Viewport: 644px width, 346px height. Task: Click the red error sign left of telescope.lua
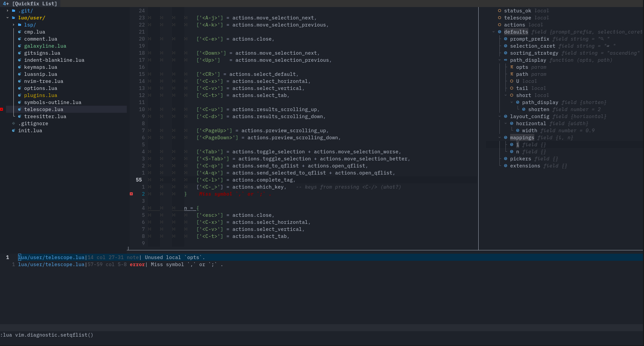pos(2,109)
